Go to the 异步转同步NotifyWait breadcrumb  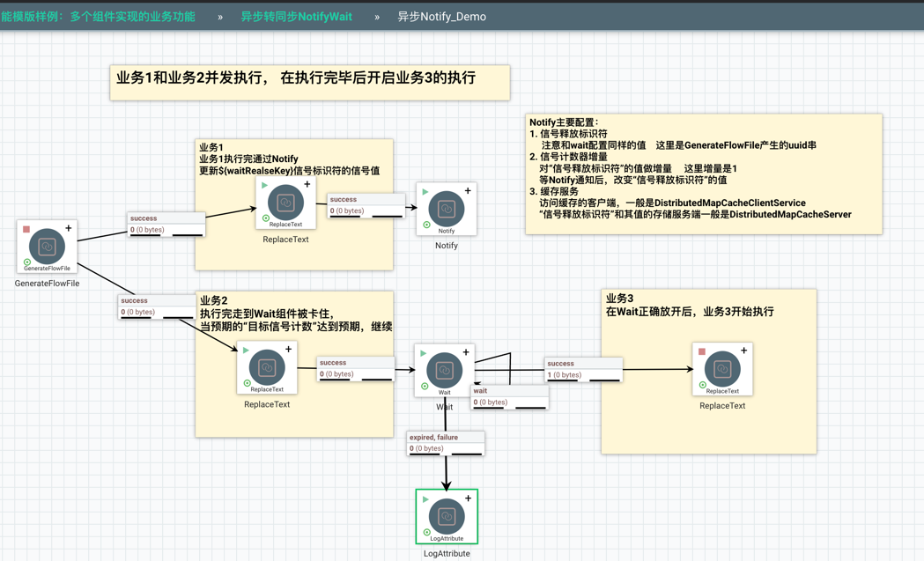pos(296,17)
